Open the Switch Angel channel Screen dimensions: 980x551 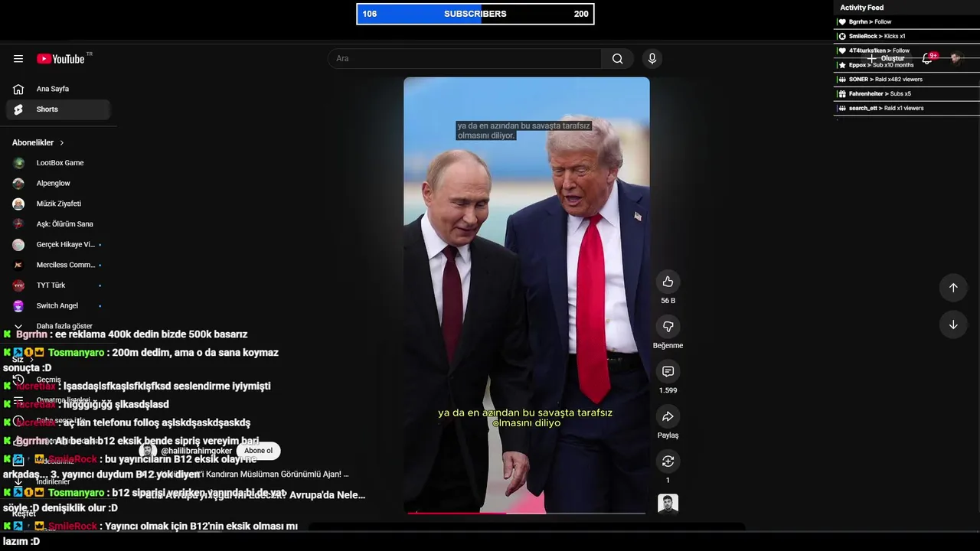pos(58,306)
